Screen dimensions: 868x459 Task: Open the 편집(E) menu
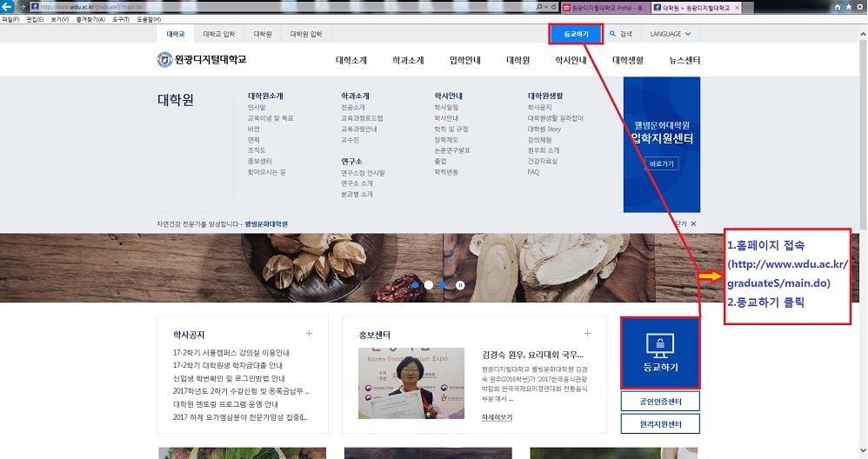point(35,19)
